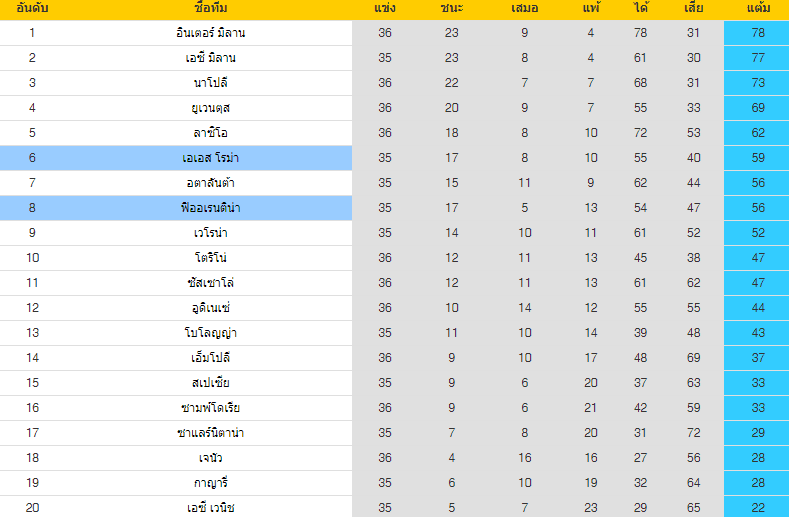Sort by the ชนะ wins column header
The image size is (789, 517).
tap(451, 9)
